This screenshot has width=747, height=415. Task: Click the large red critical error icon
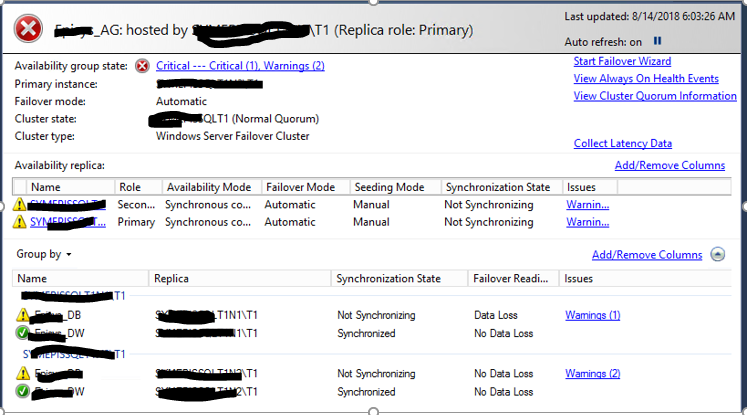(x=29, y=28)
